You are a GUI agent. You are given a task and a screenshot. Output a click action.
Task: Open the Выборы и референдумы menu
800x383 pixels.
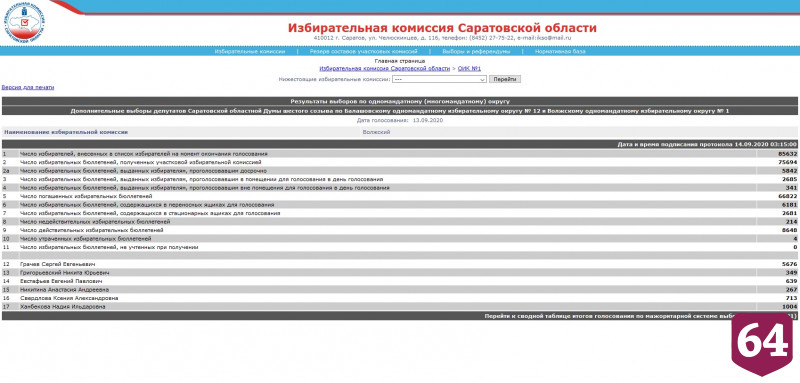coord(476,52)
